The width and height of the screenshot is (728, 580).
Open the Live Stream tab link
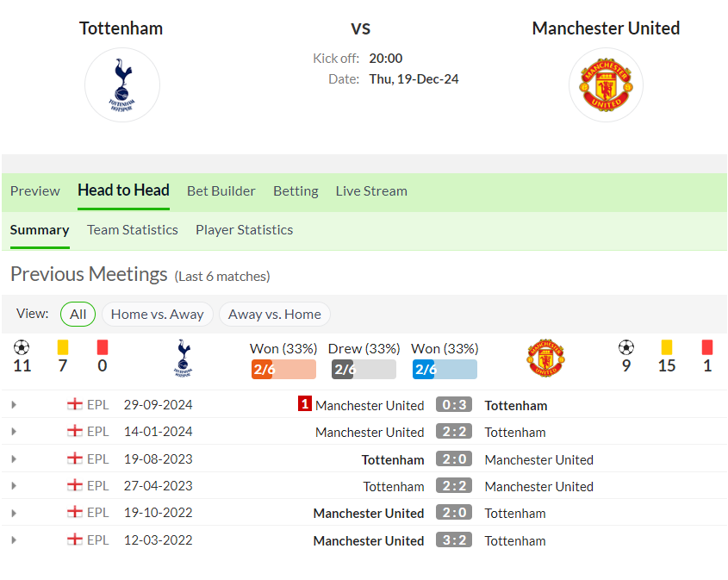pyautogui.click(x=371, y=190)
